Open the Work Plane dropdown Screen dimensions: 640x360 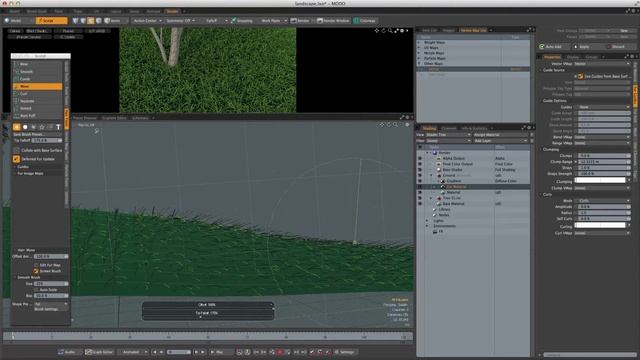[x=273, y=20]
